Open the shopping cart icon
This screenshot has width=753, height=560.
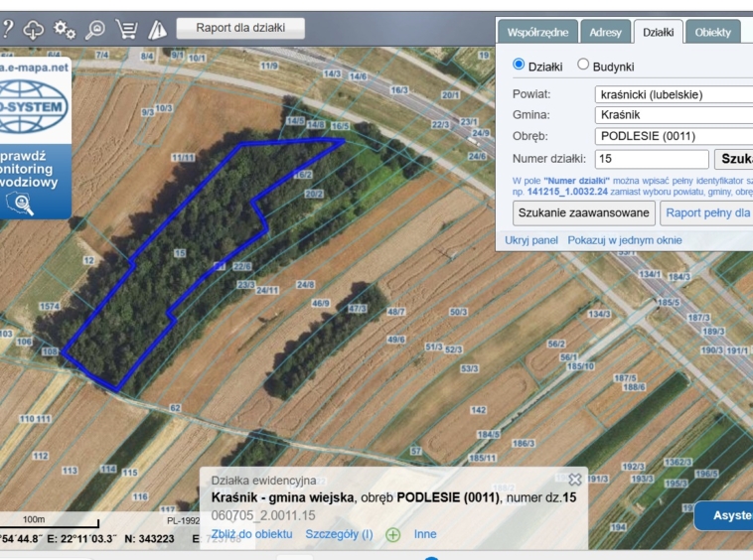(x=126, y=29)
